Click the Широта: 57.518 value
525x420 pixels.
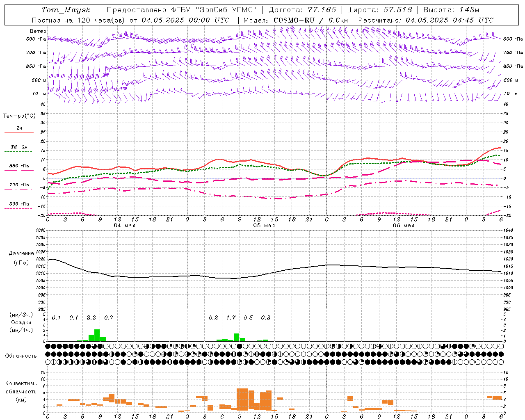pyautogui.click(x=379, y=10)
